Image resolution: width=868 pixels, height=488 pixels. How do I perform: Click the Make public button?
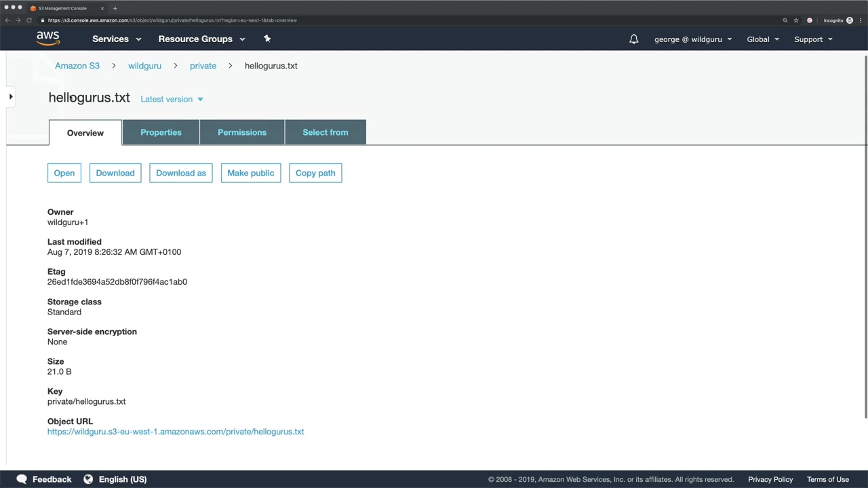coord(251,173)
